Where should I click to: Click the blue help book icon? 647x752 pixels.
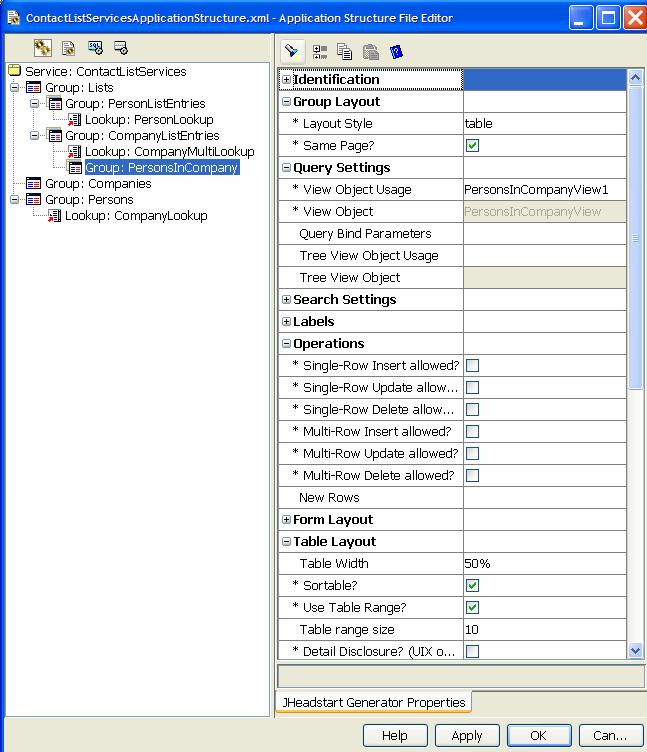[x=396, y=51]
